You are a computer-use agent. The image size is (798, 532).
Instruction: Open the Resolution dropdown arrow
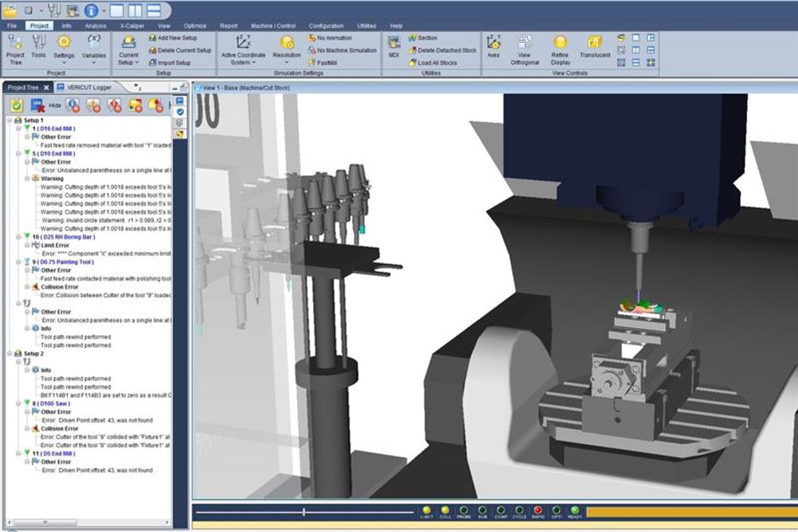287,63
